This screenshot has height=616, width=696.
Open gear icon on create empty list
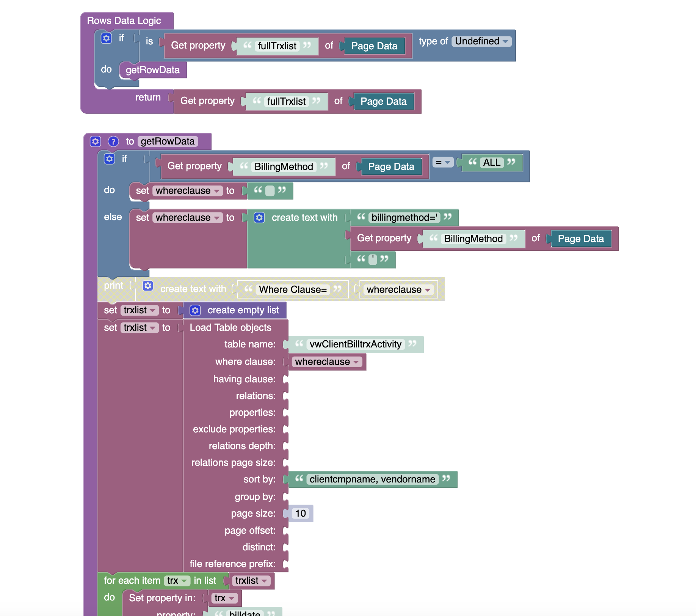click(x=195, y=311)
